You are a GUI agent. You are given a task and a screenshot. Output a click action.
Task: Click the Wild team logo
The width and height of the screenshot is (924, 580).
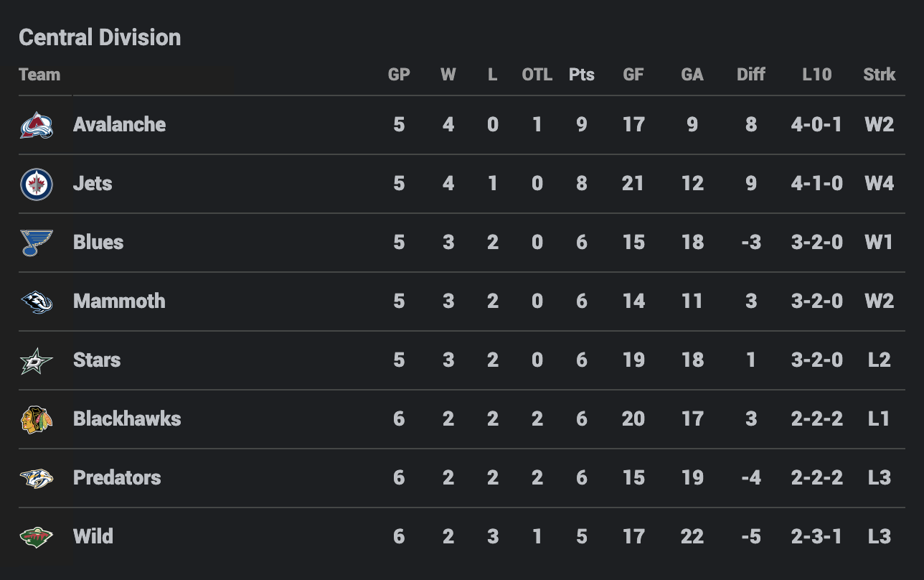click(x=36, y=537)
